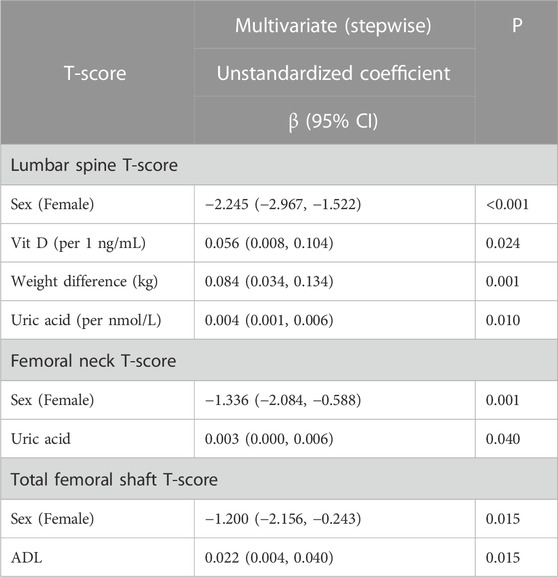Image resolution: width=558 pixels, height=577 pixels.
Task: Click the Vit D (per 1 ng/mL) cell
Action: pos(97,243)
